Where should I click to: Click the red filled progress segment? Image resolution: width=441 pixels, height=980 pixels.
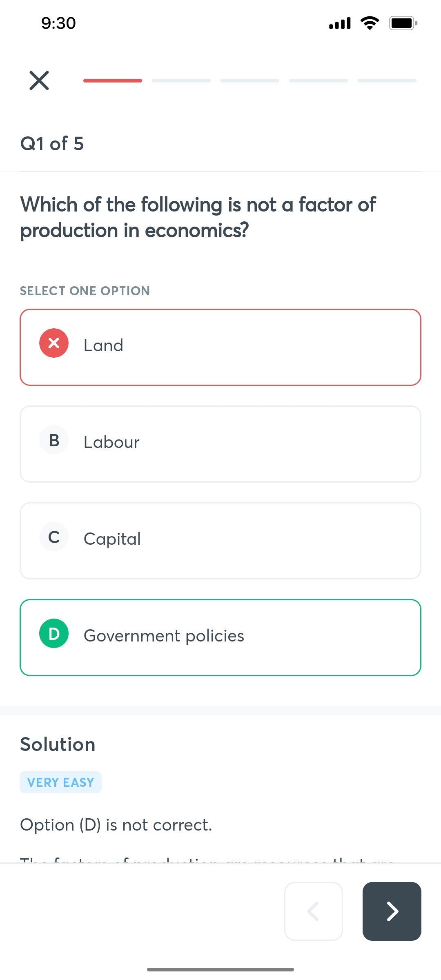pyautogui.click(x=112, y=80)
